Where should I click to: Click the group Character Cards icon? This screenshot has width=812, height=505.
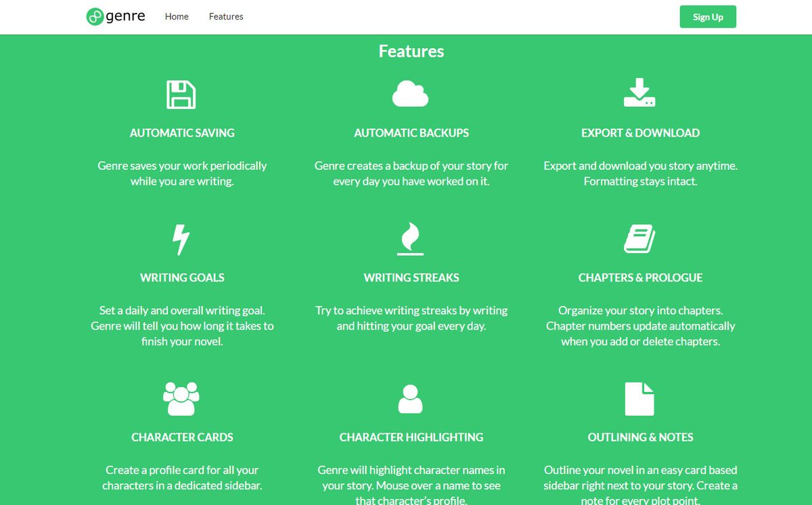coord(181,399)
